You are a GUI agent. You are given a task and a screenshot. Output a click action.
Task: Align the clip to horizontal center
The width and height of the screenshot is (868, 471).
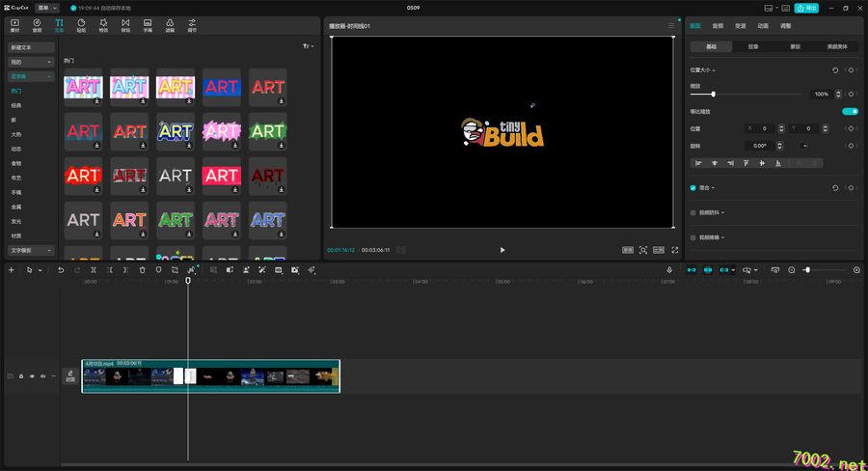click(715, 163)
